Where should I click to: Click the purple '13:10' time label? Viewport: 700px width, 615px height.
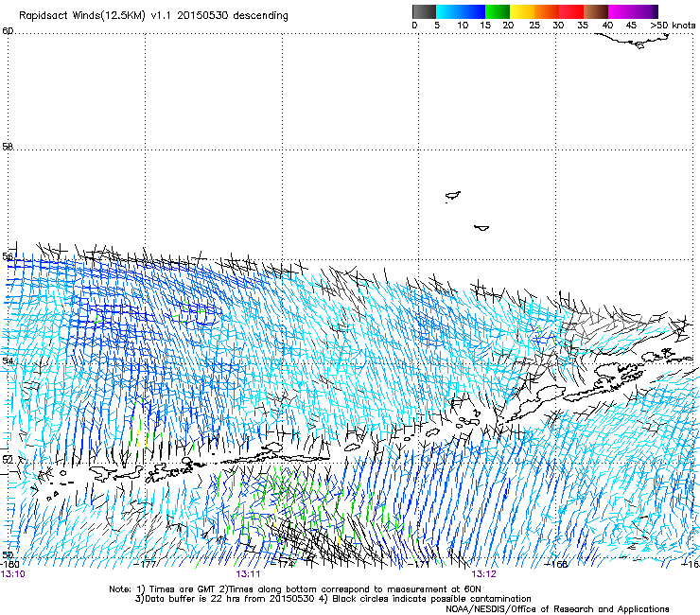pos(13,574)
